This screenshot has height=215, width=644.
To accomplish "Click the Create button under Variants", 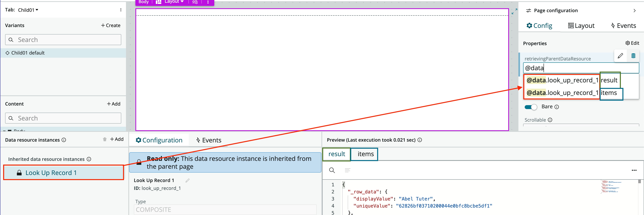I will coord(111,25).
